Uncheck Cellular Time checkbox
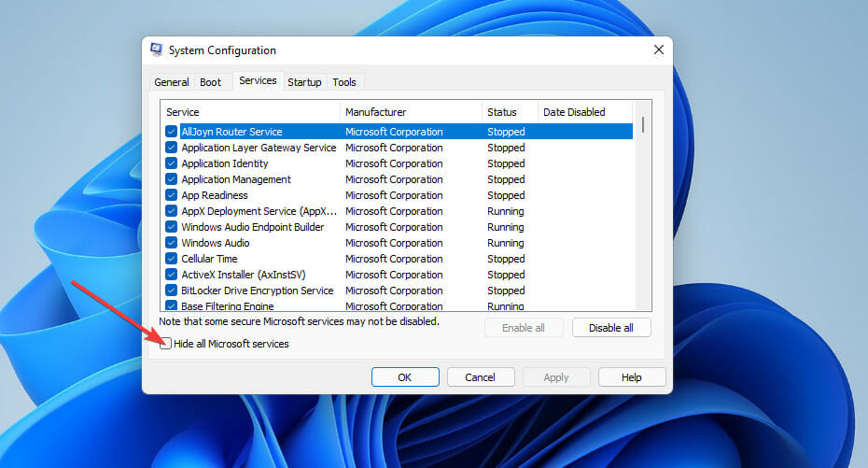Viewport: 868px width, 468px height. [171, 259]
